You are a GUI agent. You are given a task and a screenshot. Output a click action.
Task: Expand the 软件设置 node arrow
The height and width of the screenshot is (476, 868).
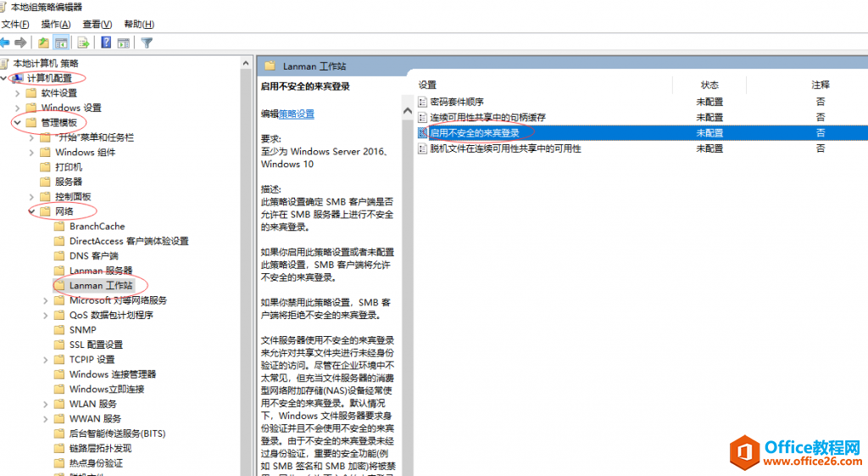click(17, 93)
